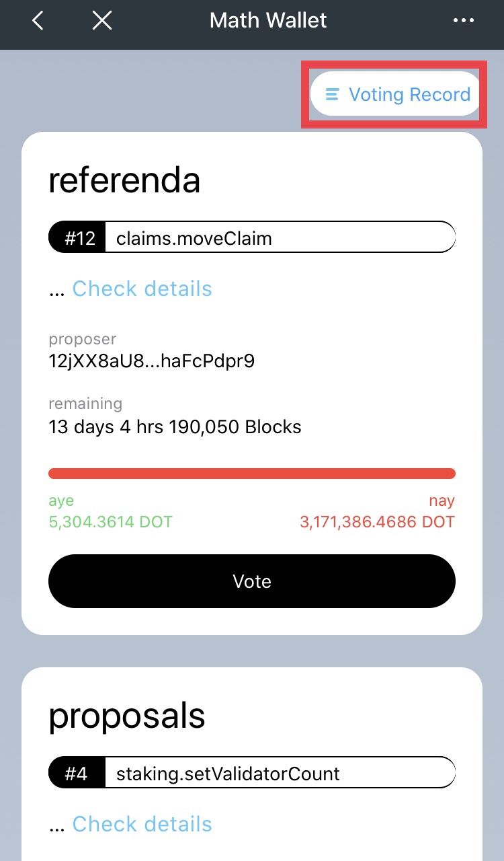Tap the referenda section heading

124,181
